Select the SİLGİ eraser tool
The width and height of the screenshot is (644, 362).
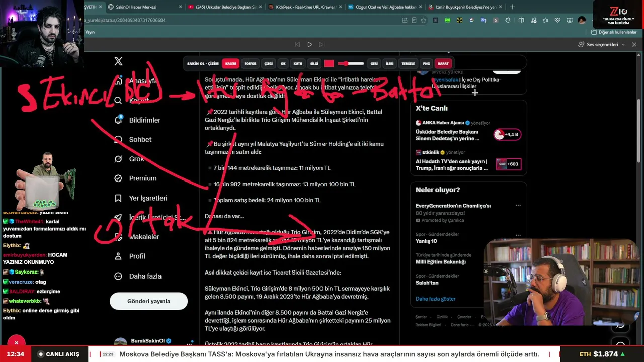point(314,64)
